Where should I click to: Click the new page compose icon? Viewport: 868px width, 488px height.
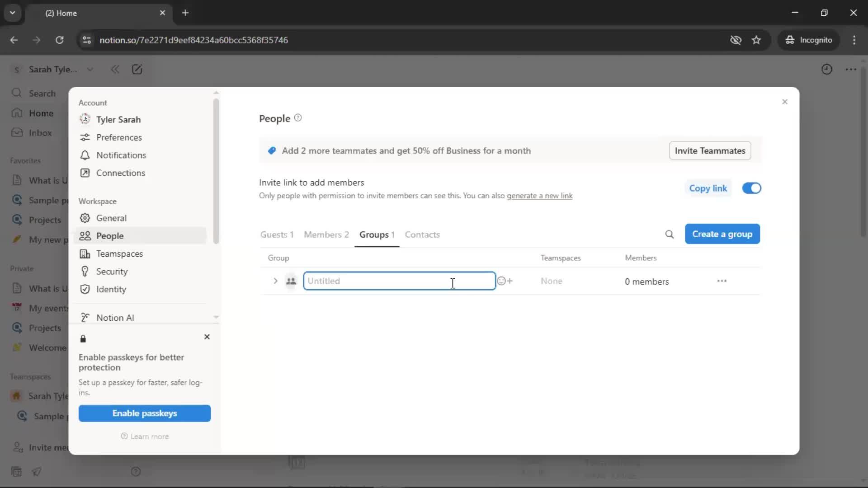(x=137, y=69)
